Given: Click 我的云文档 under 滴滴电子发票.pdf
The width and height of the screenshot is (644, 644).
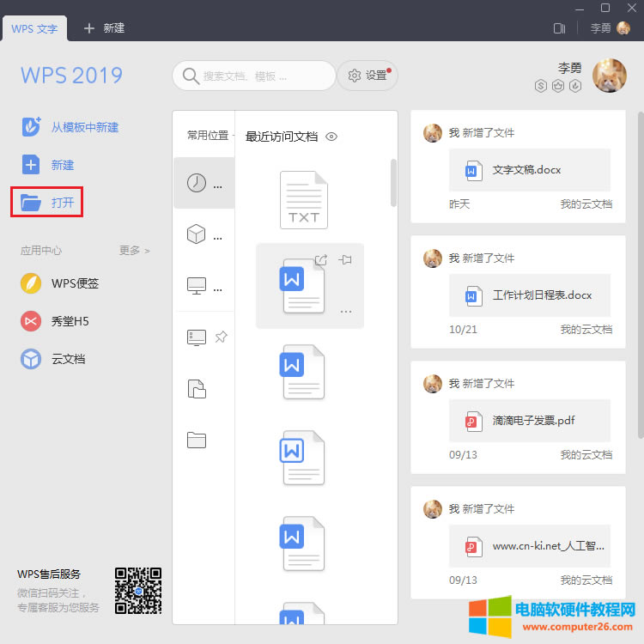Looking at the screenshot, I should pyautogui.click(x=586, y=454).
